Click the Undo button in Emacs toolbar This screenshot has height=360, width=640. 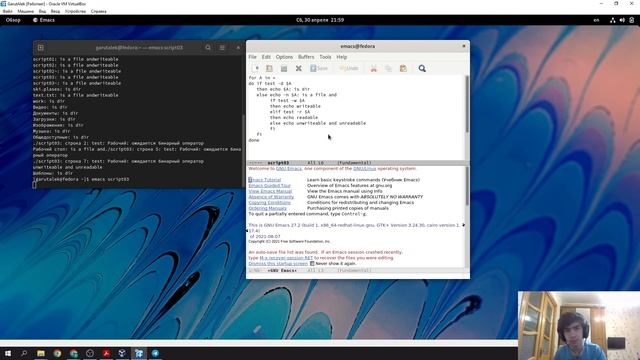pyautogui.click(x=349, y=68)
